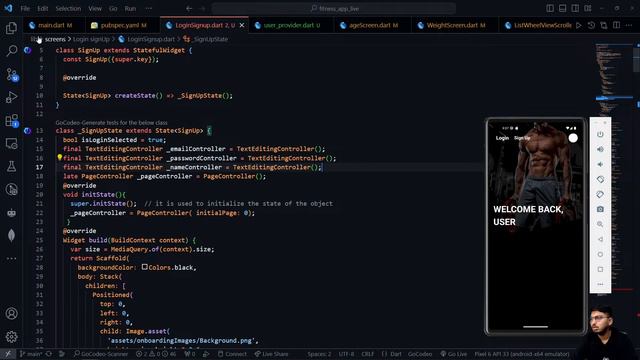This screenshot has width=640, height=360.
Task: Split the editor to the right
Action: coord(616,25)
